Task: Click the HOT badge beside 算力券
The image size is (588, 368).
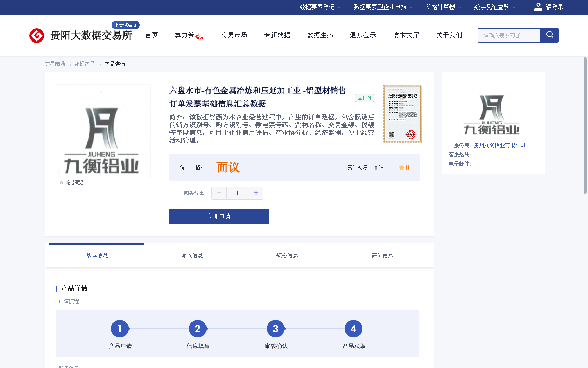Action: [x=200, y=36]
